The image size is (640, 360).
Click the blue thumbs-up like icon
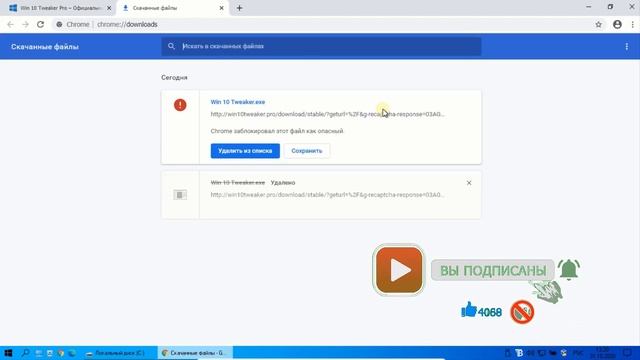pos(469,310)
